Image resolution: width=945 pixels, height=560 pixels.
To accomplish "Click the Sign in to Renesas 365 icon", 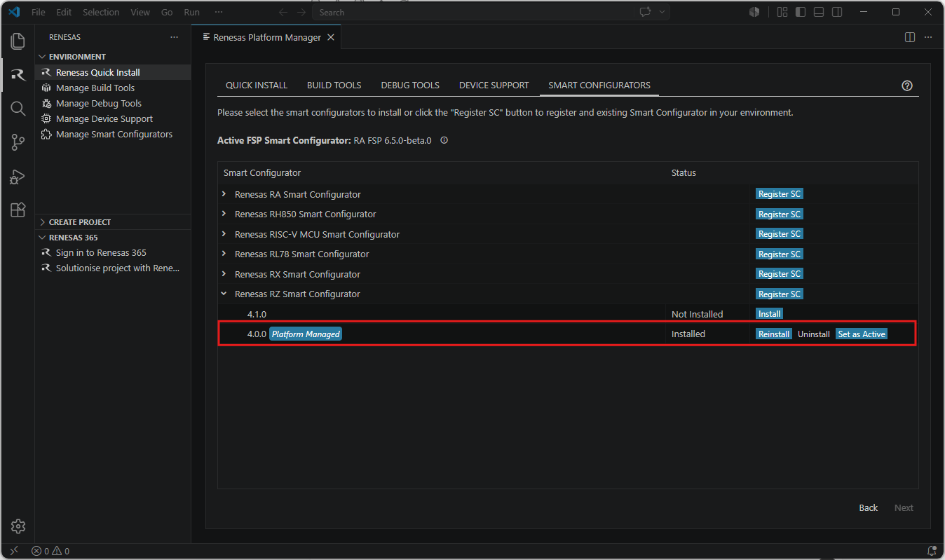I will point(46,252).
